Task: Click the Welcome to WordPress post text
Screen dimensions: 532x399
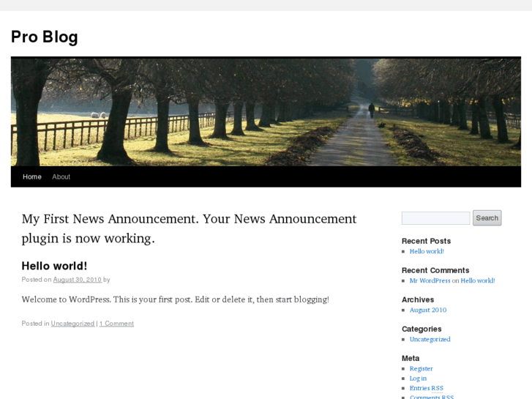Action: pos(175,299)
